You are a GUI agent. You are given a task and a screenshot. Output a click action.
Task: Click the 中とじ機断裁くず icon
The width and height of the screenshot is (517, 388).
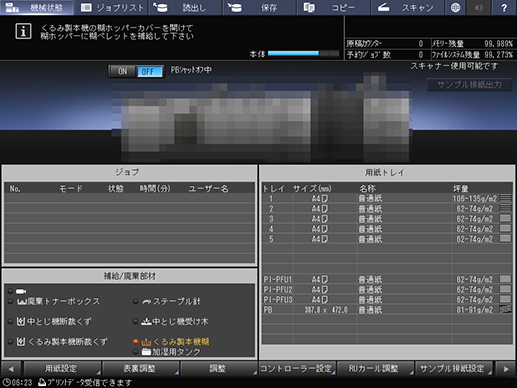[21, 322]
